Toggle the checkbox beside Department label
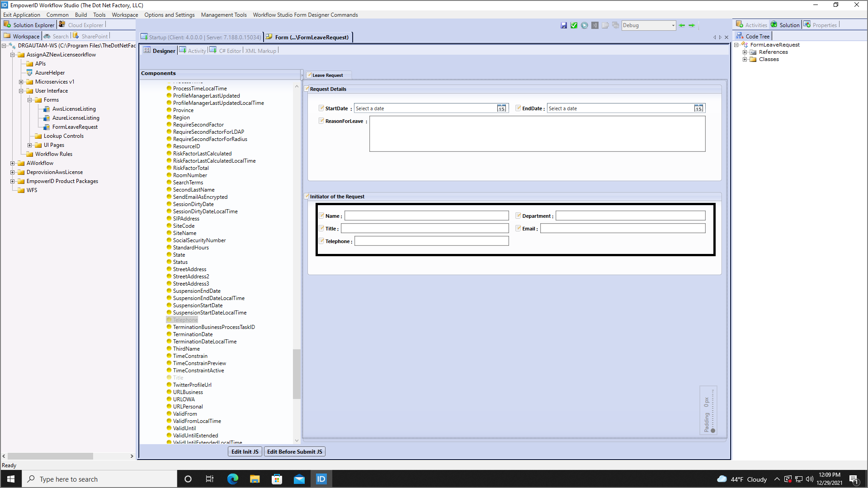868x488 pixels. point(518,216)
